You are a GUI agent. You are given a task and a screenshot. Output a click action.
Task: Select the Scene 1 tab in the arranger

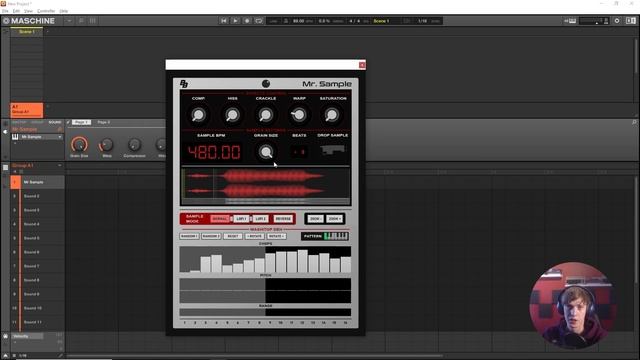(x=27, y=32)
